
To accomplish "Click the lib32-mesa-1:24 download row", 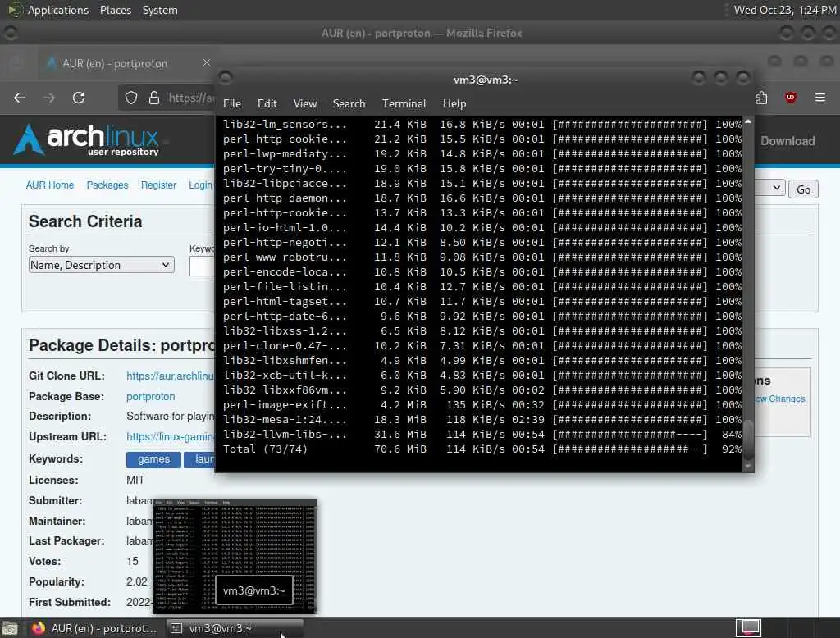I will click(x=482, y=420).
